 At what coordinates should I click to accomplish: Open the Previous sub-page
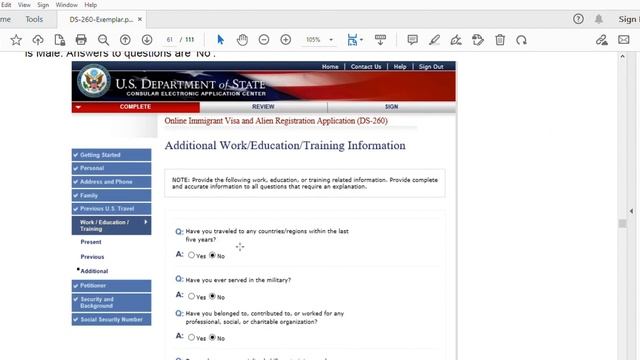tap(92, 257)
